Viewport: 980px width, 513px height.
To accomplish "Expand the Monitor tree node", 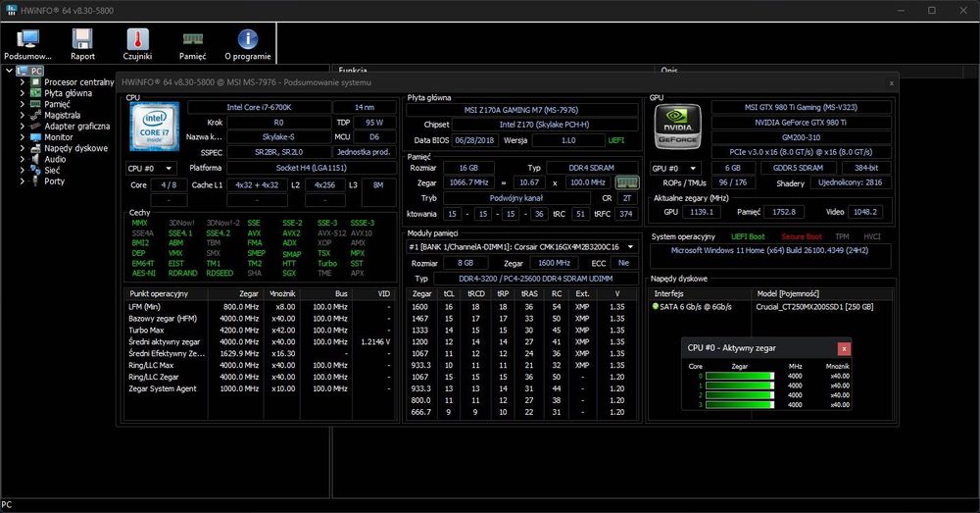I will click(x=23, y=137).
